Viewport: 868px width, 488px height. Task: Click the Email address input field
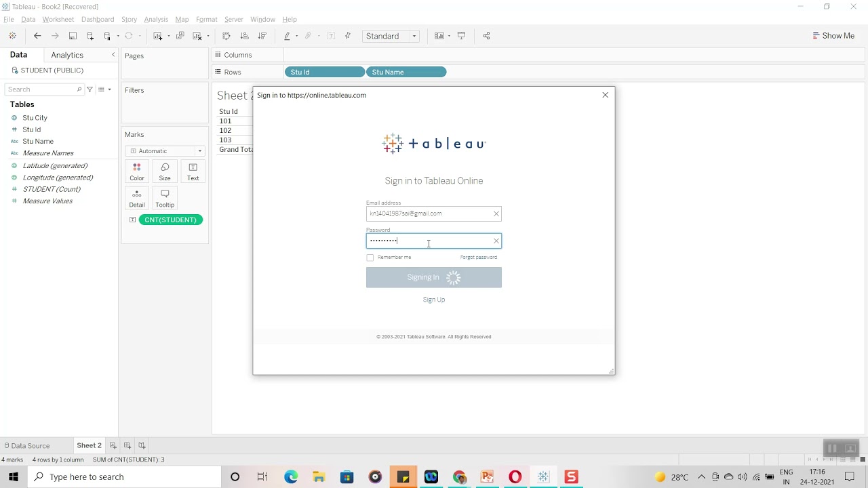click(x=434, y=213)
